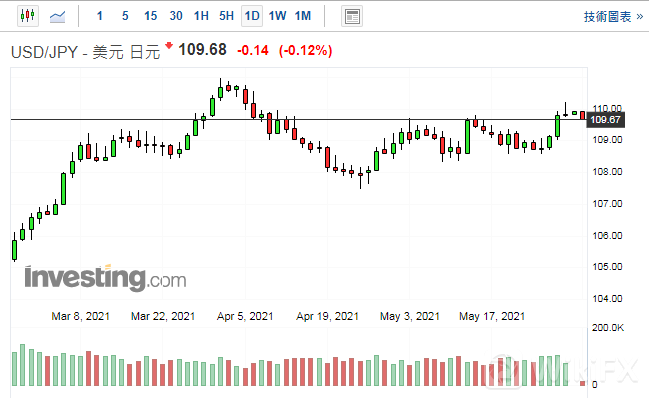Open the 技術圖表 link
The image size is (649, 405).
tap(613, 17)
